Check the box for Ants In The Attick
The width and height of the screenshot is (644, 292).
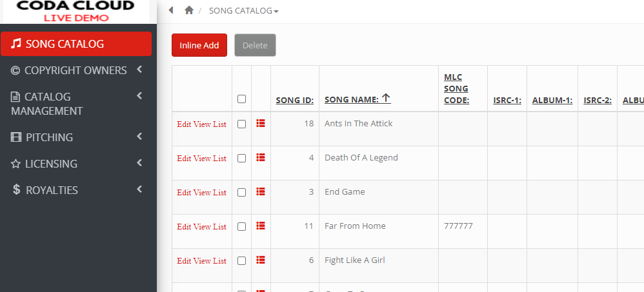pos(241,124)
